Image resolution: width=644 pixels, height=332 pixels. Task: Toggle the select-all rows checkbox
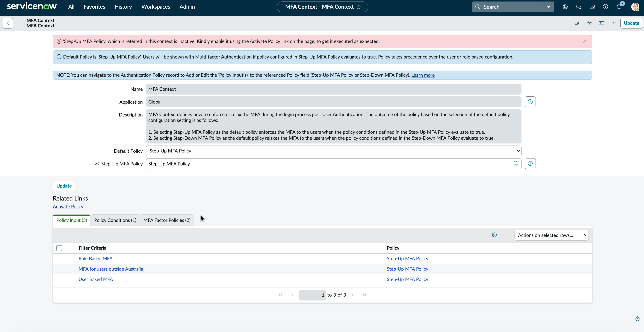(x=59, y=248)
